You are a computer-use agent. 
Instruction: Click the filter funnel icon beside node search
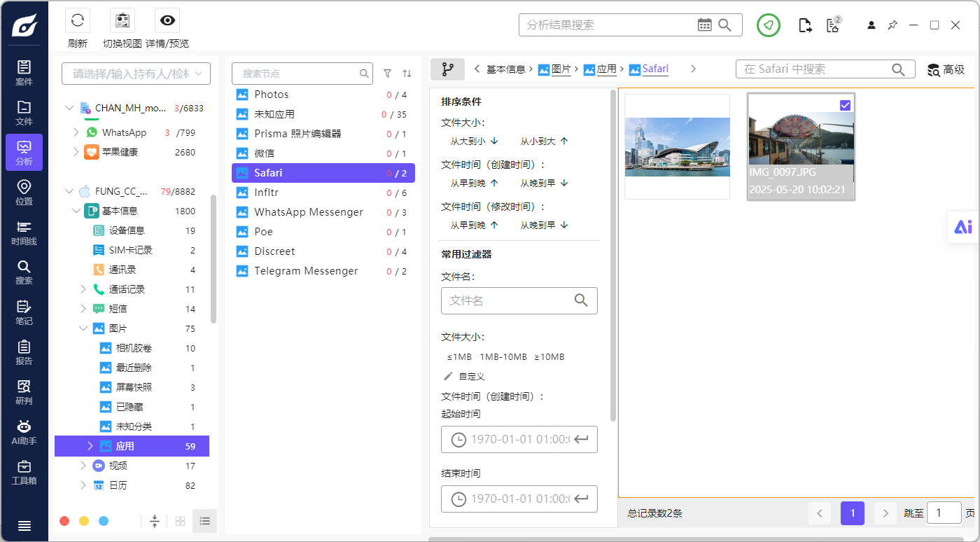[388, 73]
